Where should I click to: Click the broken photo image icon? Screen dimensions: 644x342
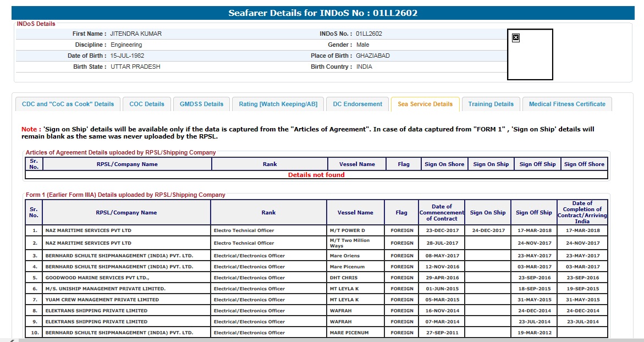click(x=515, y=38)
